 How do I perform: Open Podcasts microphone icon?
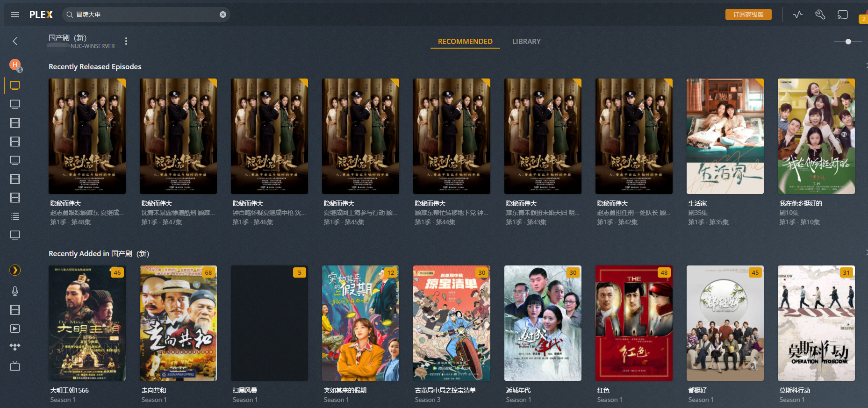pos(15,291)
